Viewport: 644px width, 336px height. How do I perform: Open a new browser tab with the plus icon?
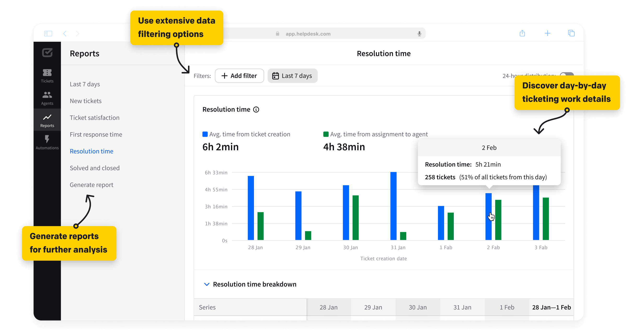click(x=547, y=33)
